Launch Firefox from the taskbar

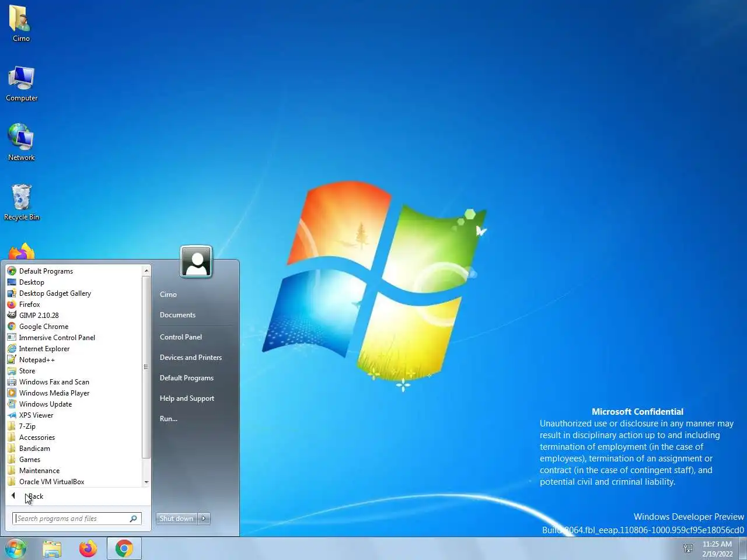coord(88,548)
